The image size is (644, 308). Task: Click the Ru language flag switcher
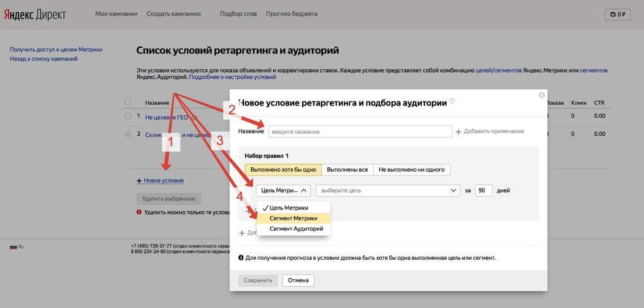pyautogui.click(x=17, y=247)
